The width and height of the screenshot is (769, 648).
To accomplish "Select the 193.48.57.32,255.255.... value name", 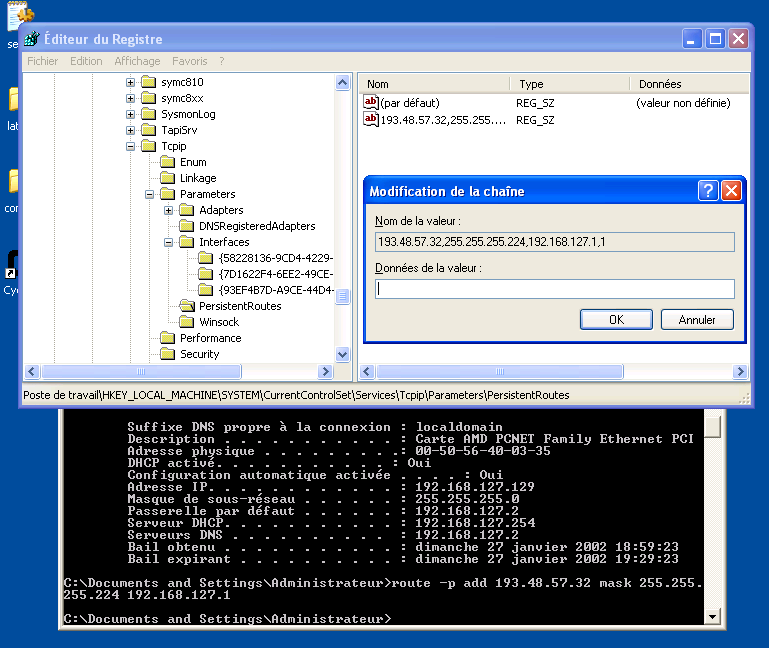I will pos(443,120).
